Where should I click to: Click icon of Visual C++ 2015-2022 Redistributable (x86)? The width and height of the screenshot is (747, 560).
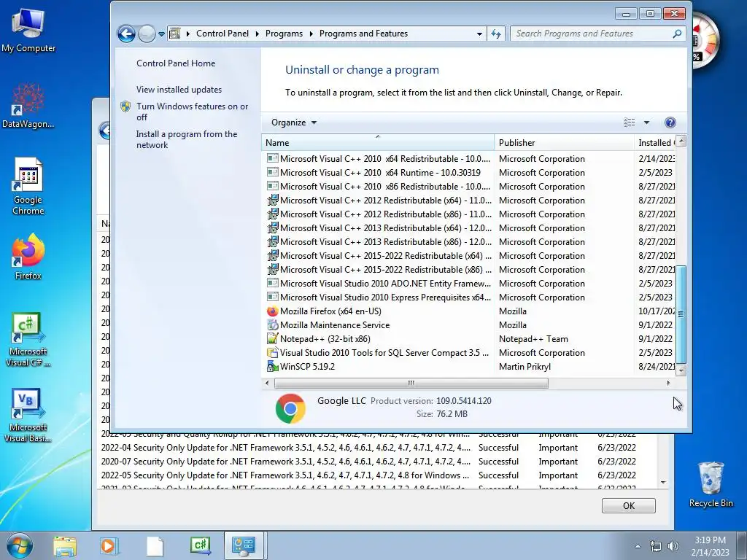click(x=273, y=269)
